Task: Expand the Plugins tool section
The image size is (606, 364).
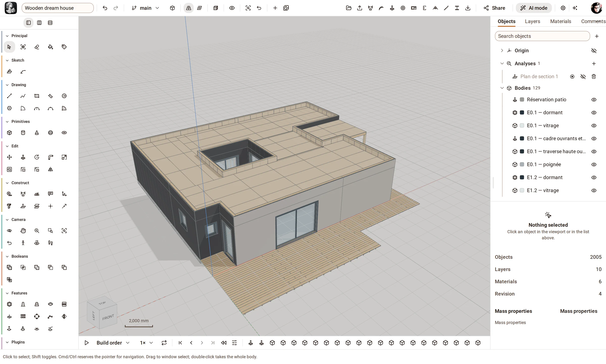Action: click(7, 342)
